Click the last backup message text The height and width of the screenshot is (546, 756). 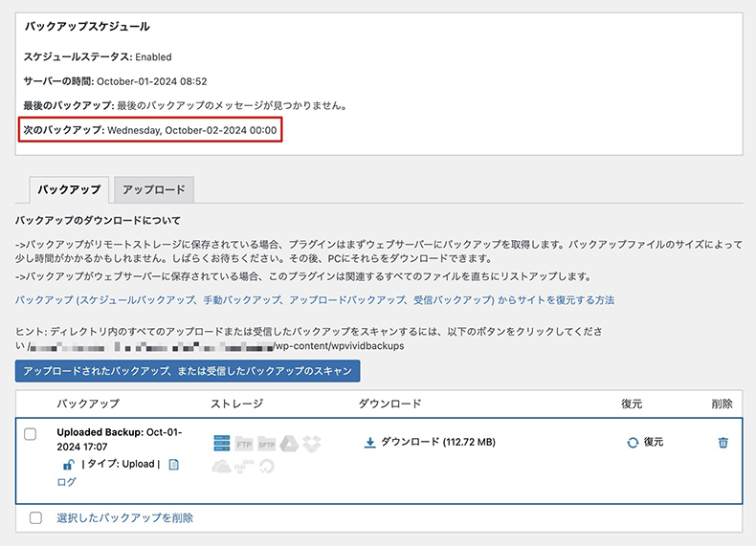coord(233,105)
